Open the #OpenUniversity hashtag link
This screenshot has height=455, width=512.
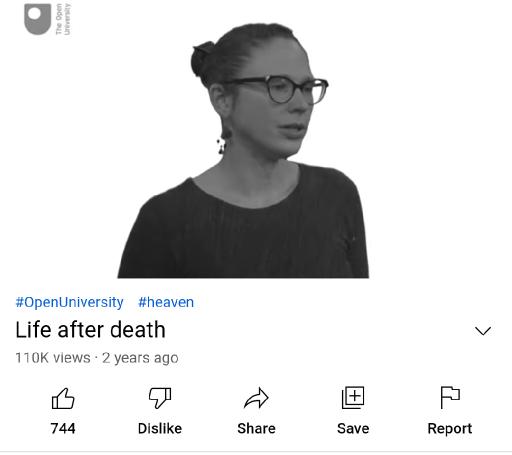(x=69, y=302)
